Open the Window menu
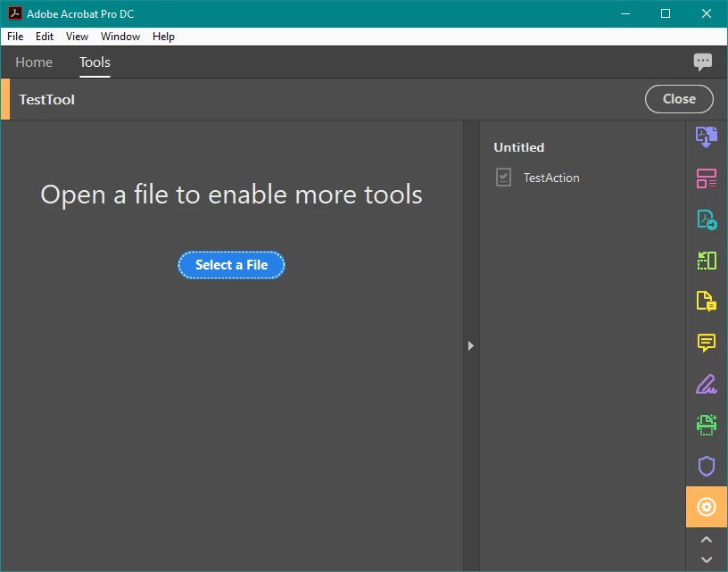The width and height of the screenshot is (728, 572). pos(120,37)
